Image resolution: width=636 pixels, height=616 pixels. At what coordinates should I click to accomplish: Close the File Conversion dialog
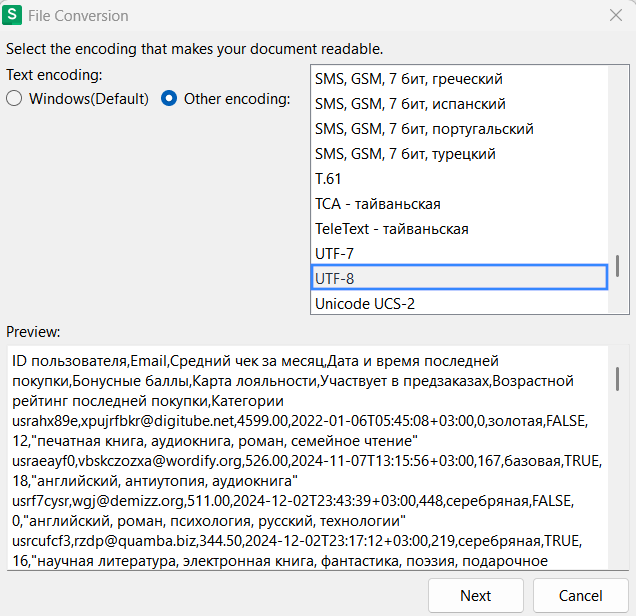coord(616,16)
